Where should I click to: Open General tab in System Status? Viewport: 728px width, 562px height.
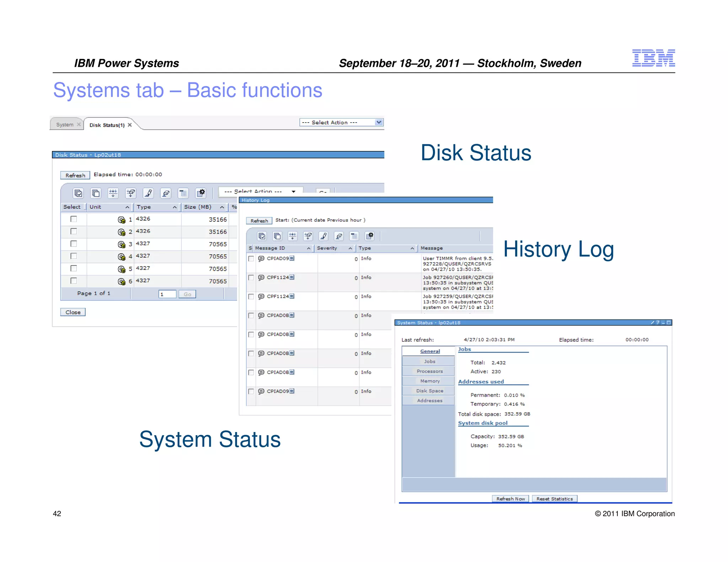[430, 351]
